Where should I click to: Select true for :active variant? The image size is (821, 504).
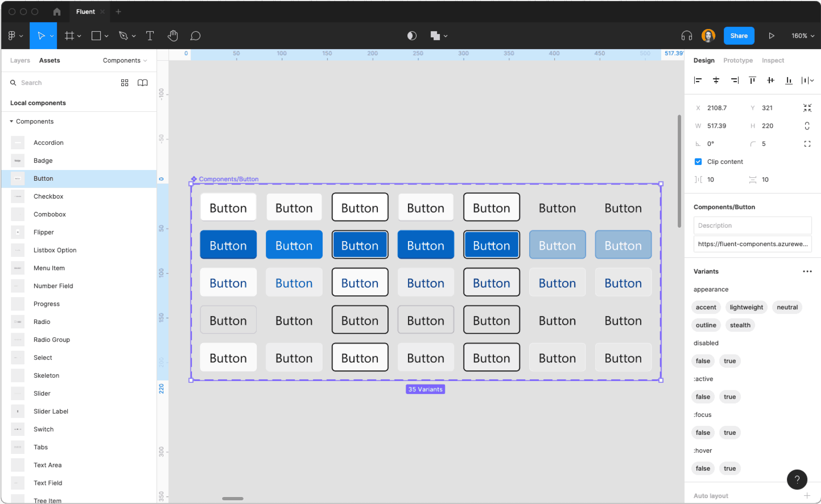[x=729, y=397]
